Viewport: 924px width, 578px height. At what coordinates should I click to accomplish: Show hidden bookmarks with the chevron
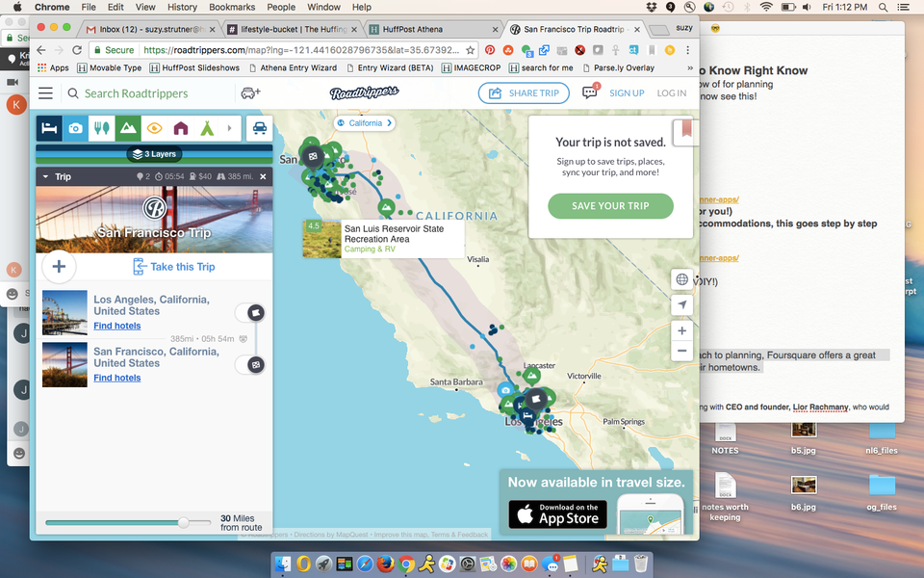[x=690, y=67]
